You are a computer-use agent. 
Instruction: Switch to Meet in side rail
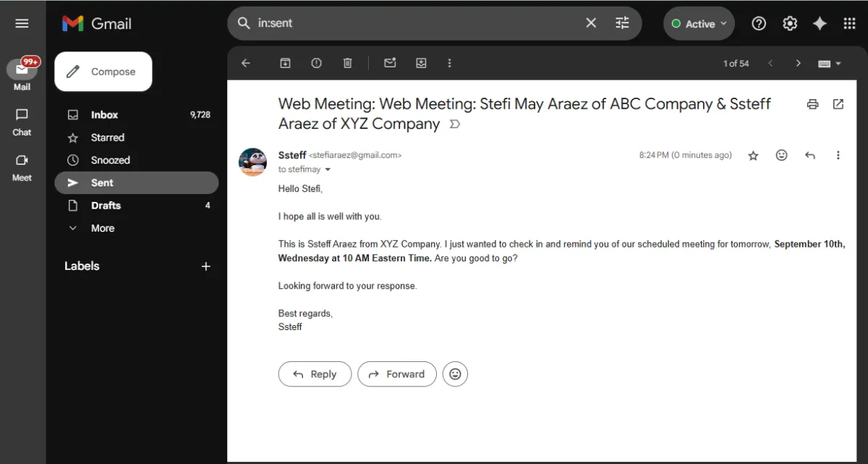[22, 167]
